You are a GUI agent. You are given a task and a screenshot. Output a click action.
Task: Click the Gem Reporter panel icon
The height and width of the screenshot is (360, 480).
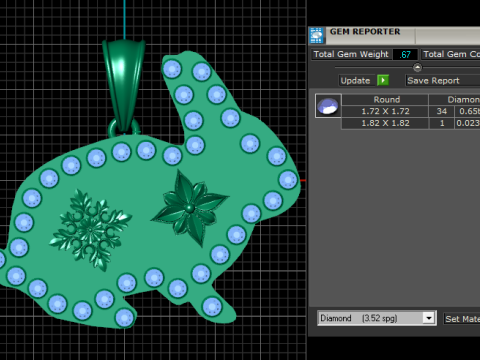coord(316,35)
